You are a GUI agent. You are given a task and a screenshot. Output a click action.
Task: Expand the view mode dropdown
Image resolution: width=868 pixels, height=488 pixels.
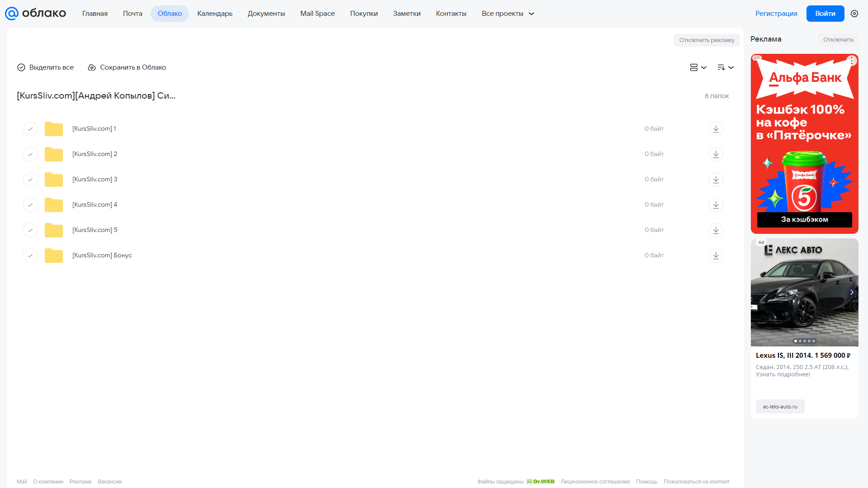pos(698,67)
